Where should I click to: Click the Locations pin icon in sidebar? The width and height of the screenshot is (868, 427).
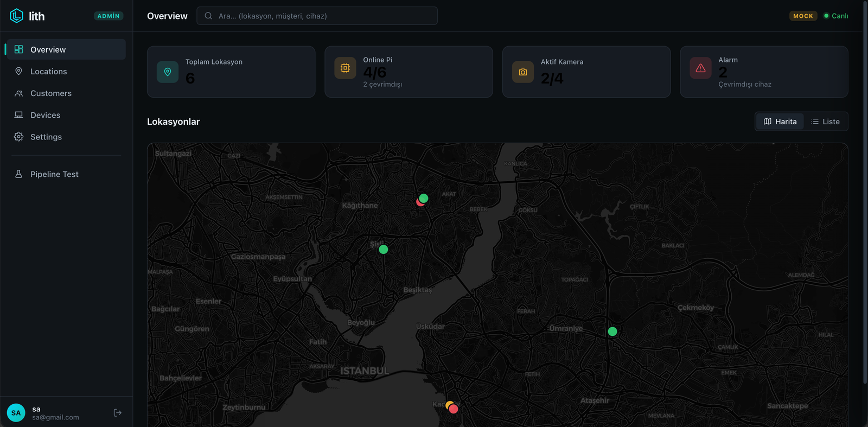tap(18, 71)
